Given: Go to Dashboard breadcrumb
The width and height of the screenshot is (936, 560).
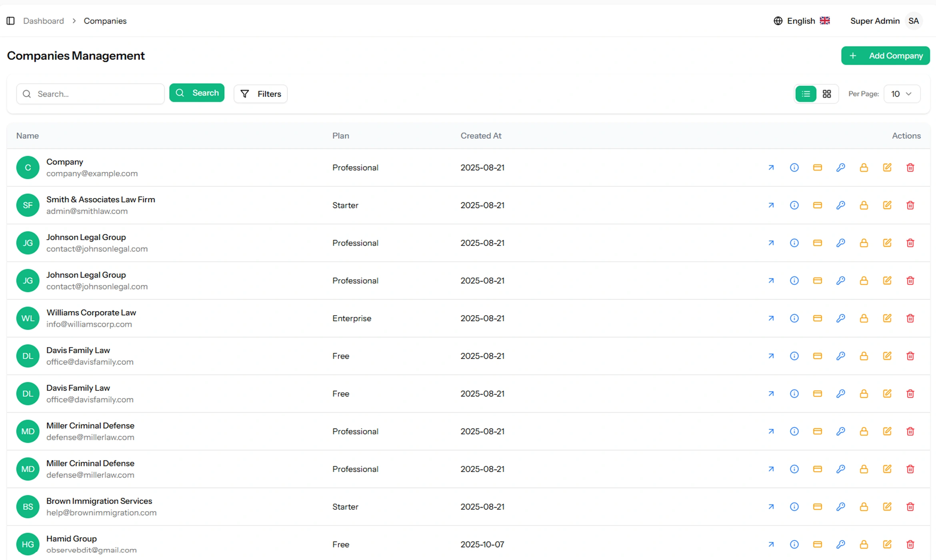Looking at the screenshot, I should [44, 21].
